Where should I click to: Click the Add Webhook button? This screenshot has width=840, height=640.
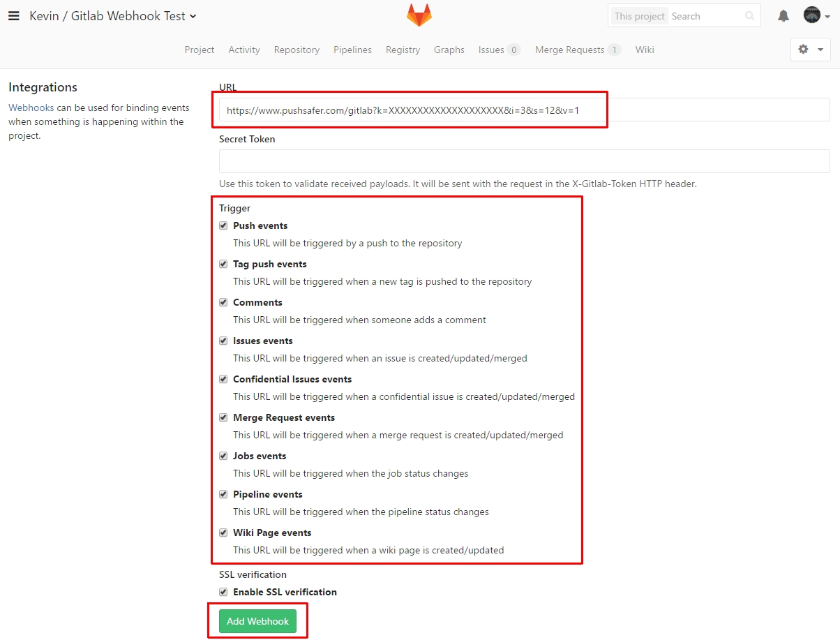tap(258, 621)
